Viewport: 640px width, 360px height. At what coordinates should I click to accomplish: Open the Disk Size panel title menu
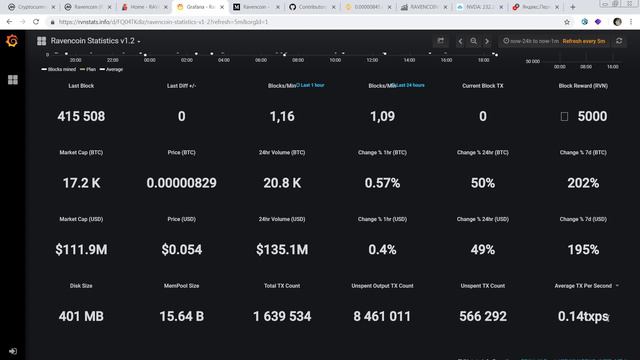coord(81,286)
